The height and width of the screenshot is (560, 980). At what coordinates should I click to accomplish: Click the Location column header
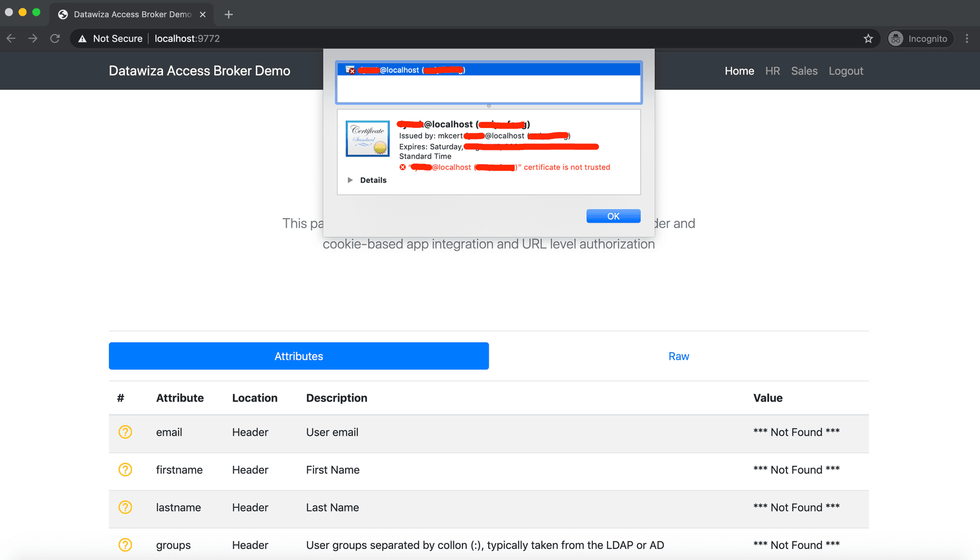pos(255,398)
